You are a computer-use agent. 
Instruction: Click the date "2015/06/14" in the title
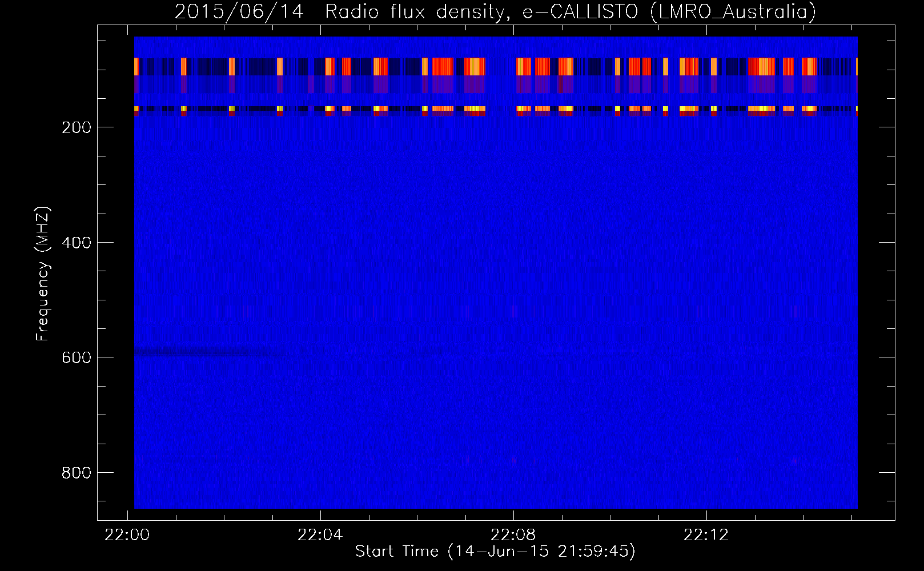239,11
